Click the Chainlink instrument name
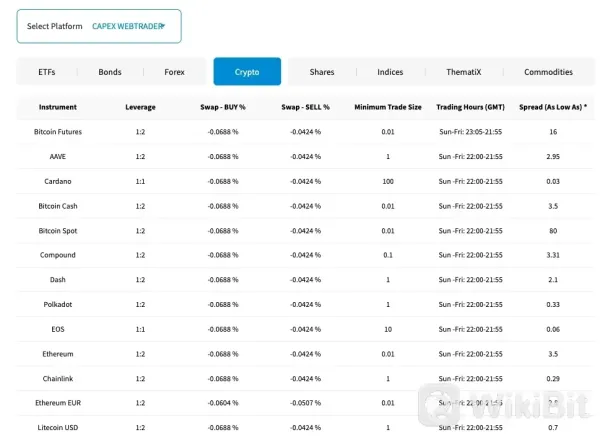600x440 pixels. tap(57, 378)
